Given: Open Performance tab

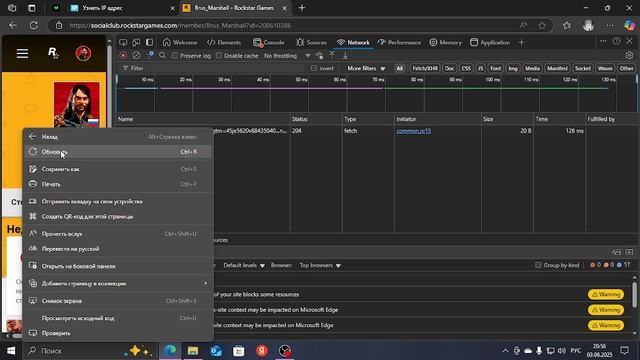Looking at the screenshot, I should point(399,42).
